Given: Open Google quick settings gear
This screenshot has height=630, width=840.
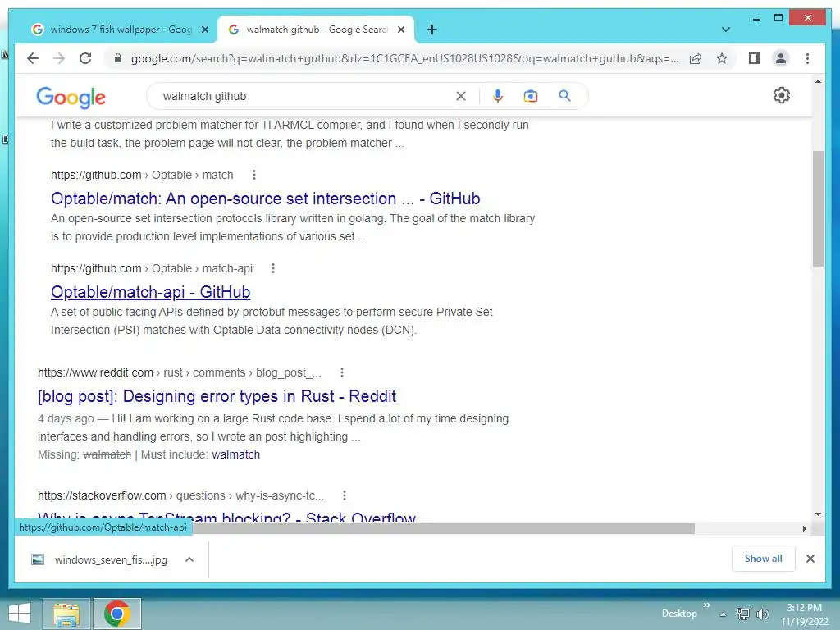Looking at the screenshot, I should click(x=782, y=95).
